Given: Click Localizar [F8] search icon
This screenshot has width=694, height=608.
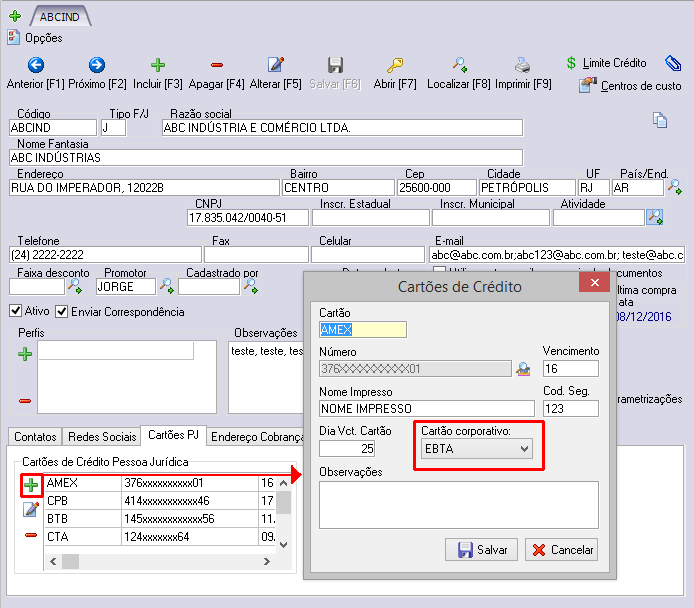Looking at the screenshot, I should [x=459, y=65].
